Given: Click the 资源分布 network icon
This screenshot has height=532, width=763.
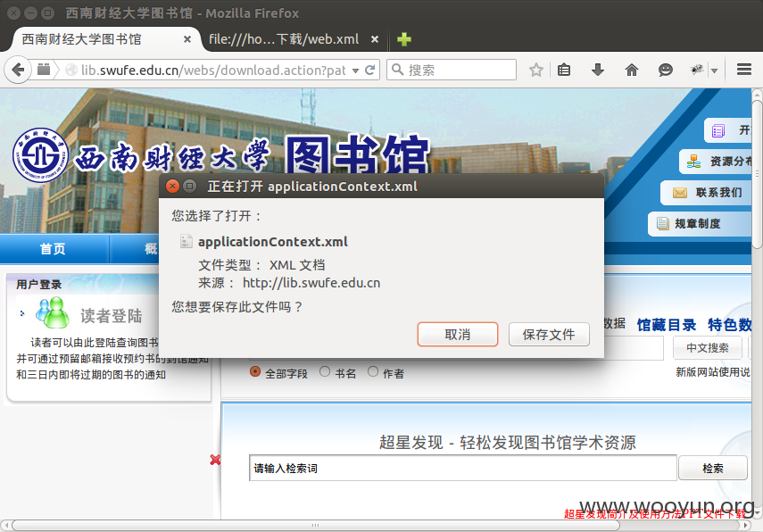Looking at the screenshot, I should [x=694, y=161].
